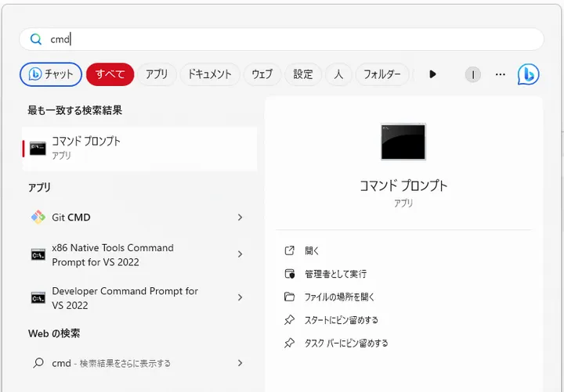Open the Git CMD app result
Image resolution: width=564 pixels, height=392 pixels.
139,217
